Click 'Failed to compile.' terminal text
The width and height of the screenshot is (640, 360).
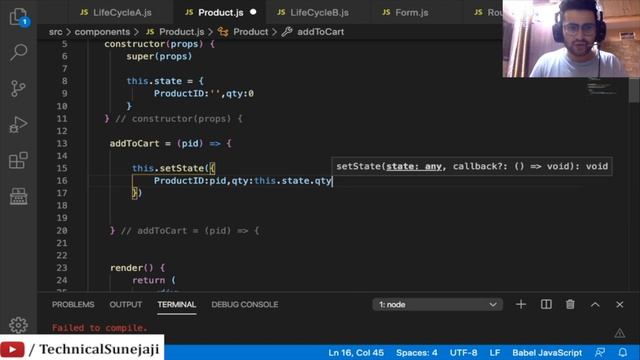100,328
